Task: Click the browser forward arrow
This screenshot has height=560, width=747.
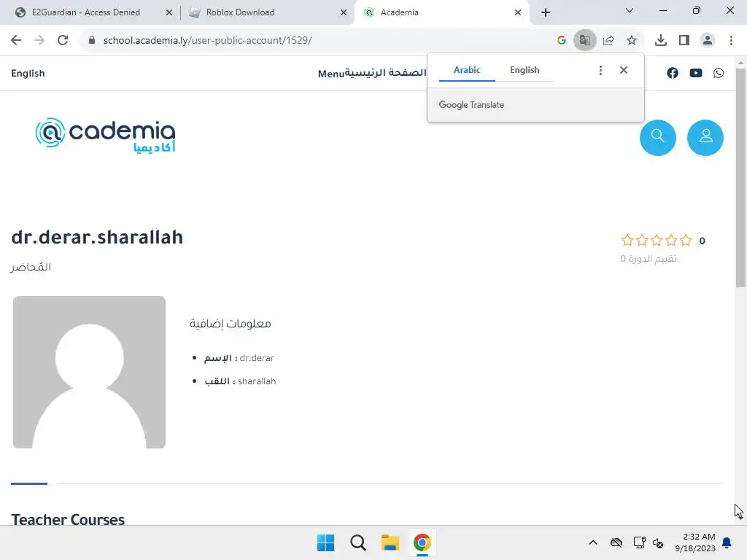Action: (39, 40)
